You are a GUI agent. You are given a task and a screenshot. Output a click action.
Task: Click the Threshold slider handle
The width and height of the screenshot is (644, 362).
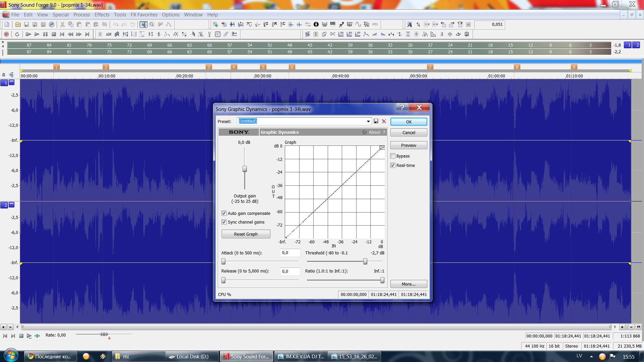pos(365,261)
